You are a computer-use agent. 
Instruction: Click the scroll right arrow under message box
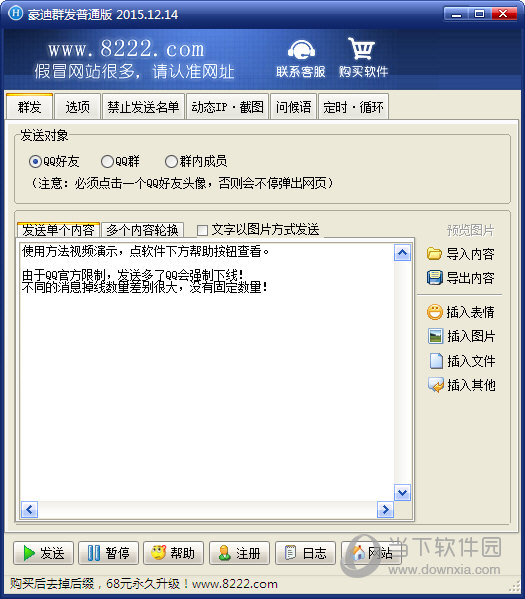pyautogui.click(x=385, y=510)
